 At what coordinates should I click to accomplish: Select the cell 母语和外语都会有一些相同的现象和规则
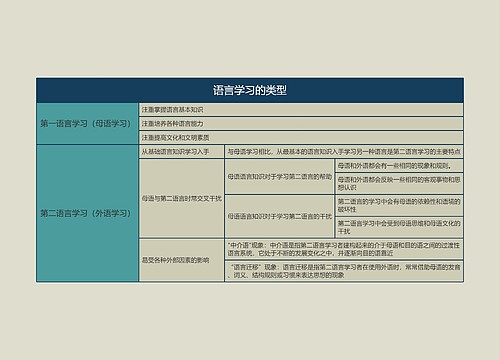click(x=399, y=166)
